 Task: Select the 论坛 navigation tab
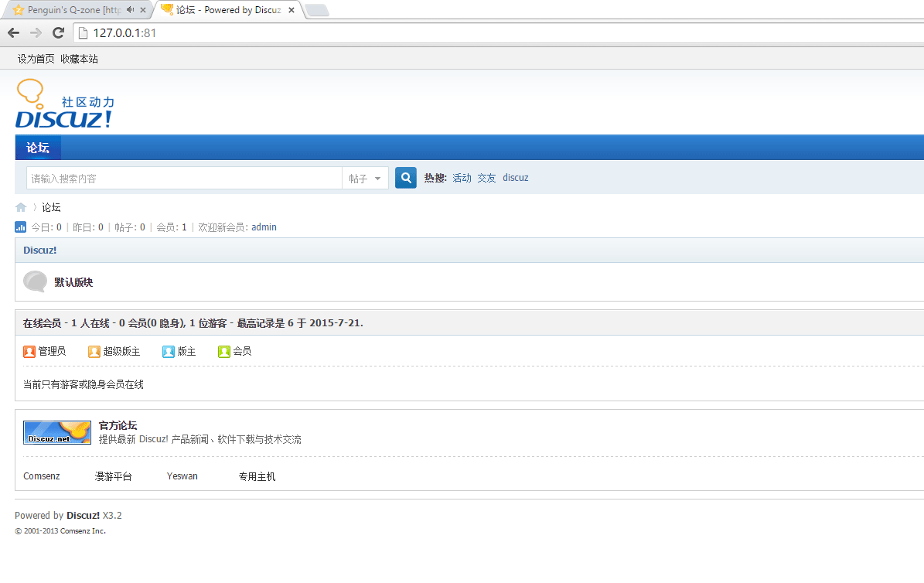coord(38,148)
